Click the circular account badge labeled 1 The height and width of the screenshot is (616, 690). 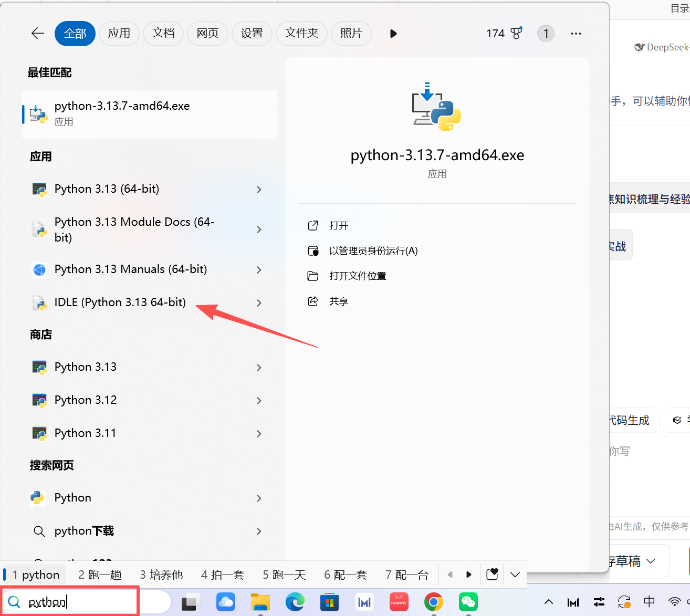[x=546, y=34]
